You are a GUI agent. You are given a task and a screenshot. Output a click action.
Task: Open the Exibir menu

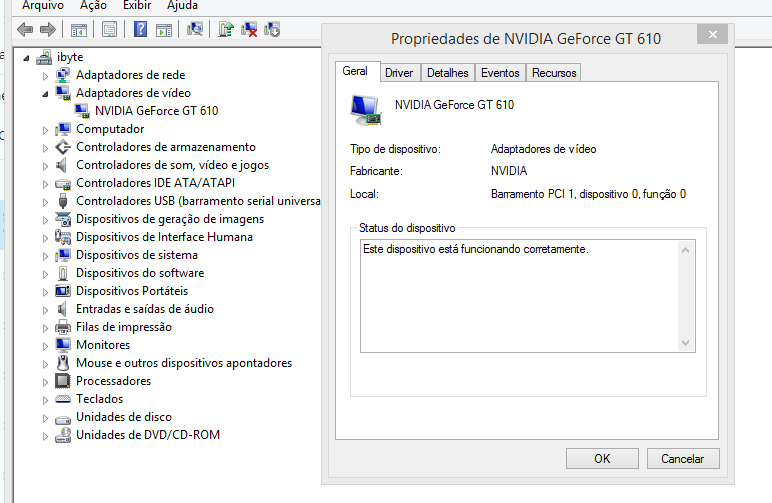[x=137, y=5]
